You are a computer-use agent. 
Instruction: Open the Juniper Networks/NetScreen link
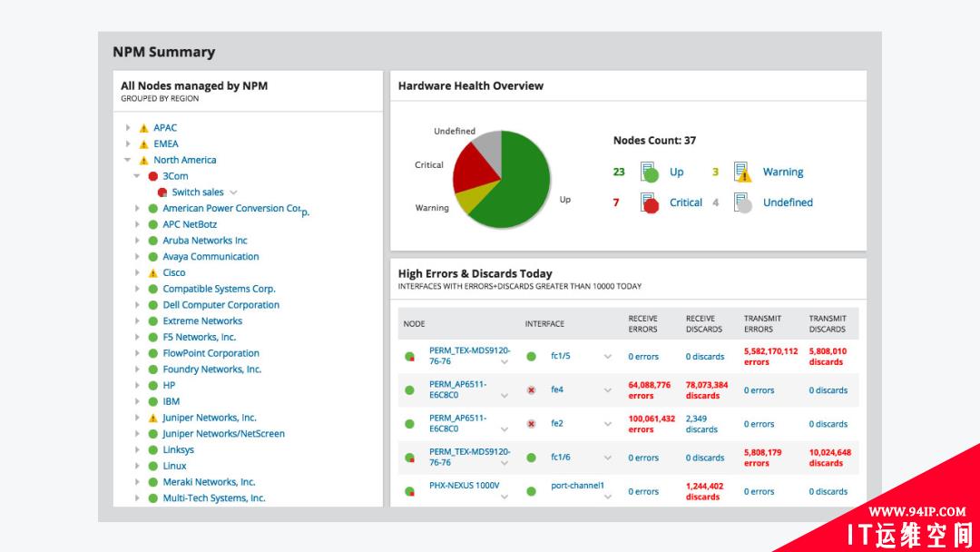pos(224,434)
